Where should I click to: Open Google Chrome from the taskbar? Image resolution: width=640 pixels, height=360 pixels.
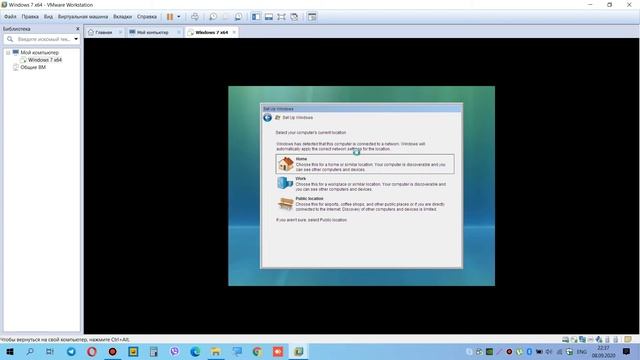pos(257,351)
